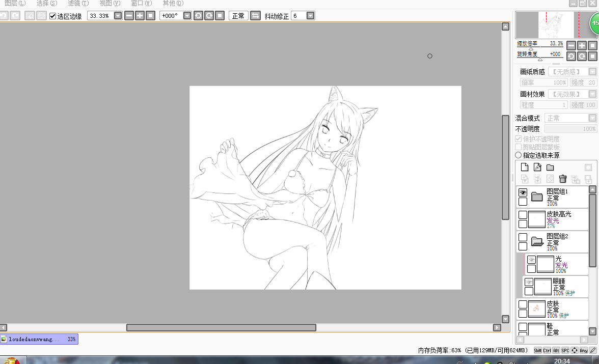
Task: Toggle visibility of the 眼睛 layer
Action: pyautogui.click(x=529, y=282)
